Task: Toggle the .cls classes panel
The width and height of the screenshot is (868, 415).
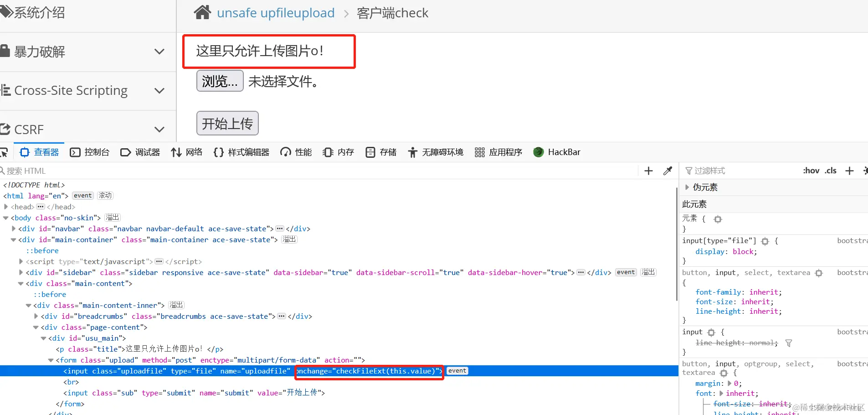Action: coord(831,171)
